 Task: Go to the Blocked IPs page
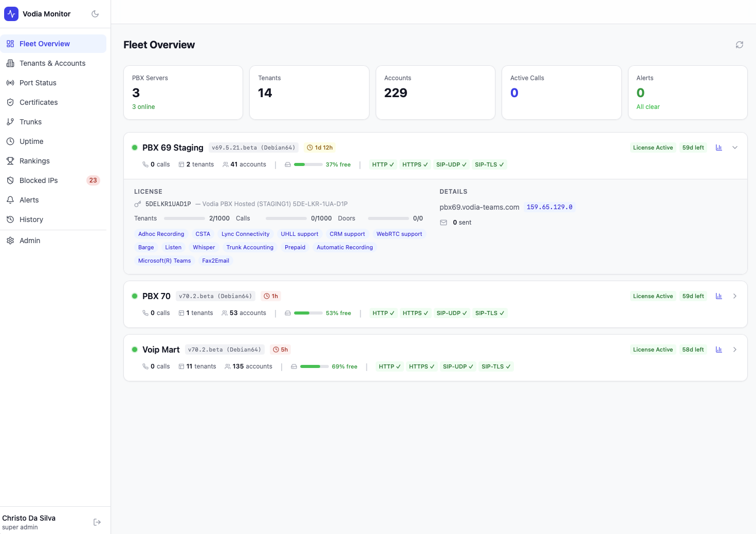click(39, 180)
